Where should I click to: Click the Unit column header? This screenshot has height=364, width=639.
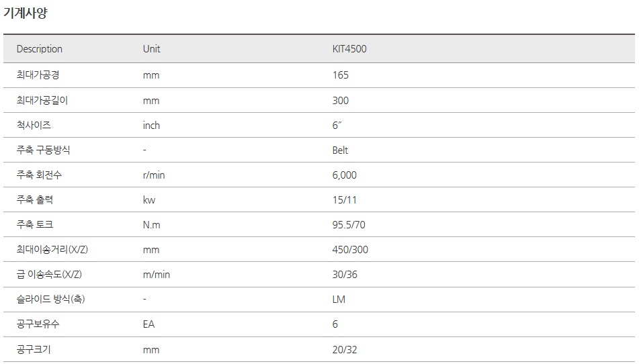tap(152, 49)
